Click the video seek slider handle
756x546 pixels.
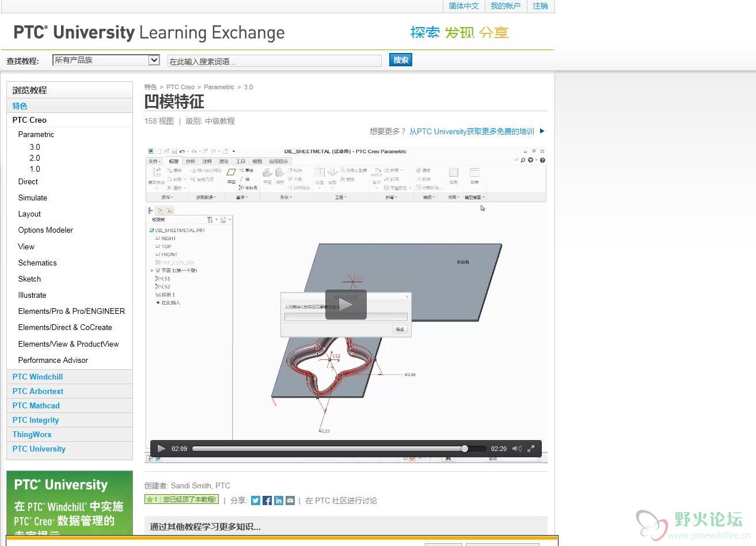(465, 449)
